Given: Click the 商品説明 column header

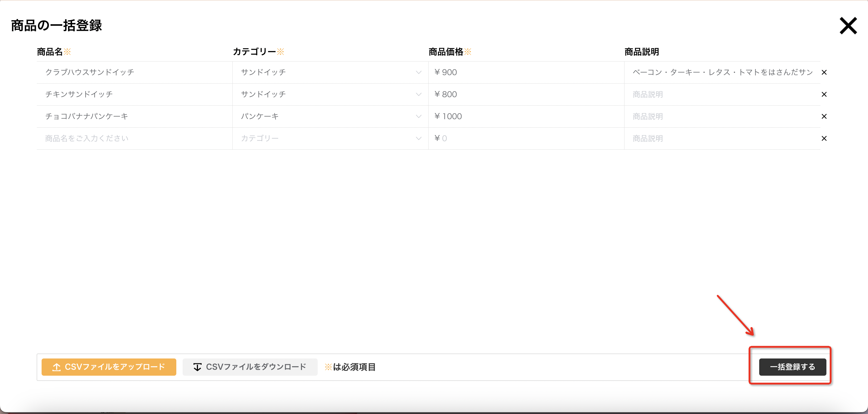Looking at the screenshot, I should pyautogui.click(x=642, y=52).
